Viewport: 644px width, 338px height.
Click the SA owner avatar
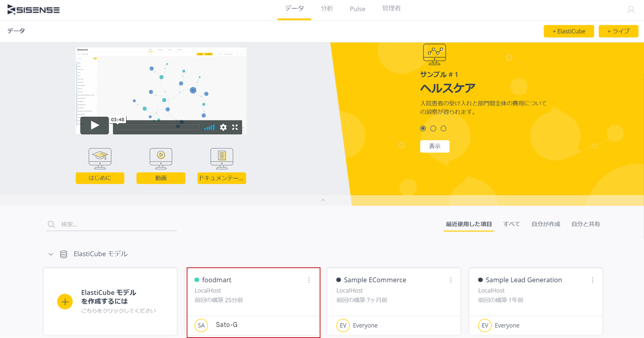coord(201,325)
